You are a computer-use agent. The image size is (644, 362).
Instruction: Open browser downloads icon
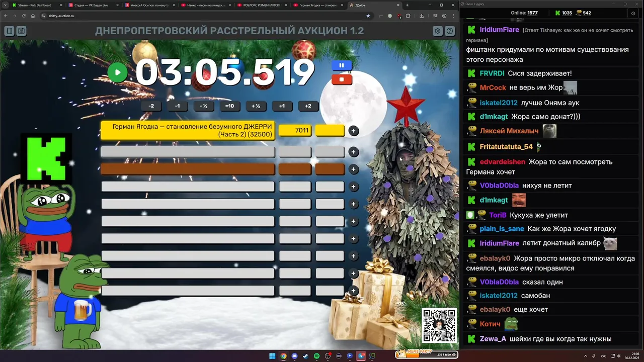pos(422,16)
